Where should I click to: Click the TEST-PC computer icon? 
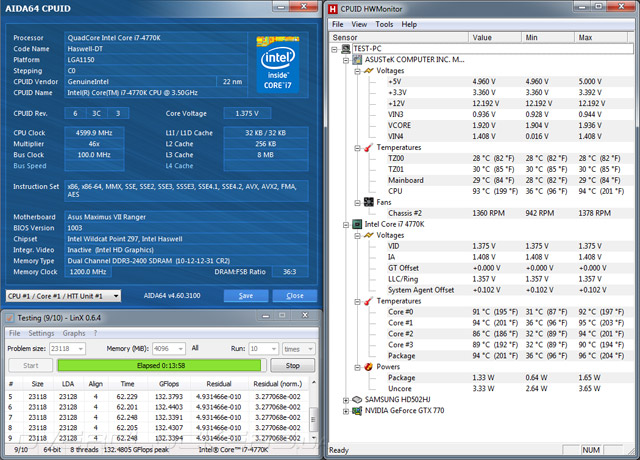pyautogui.click(x=347, y=48)
